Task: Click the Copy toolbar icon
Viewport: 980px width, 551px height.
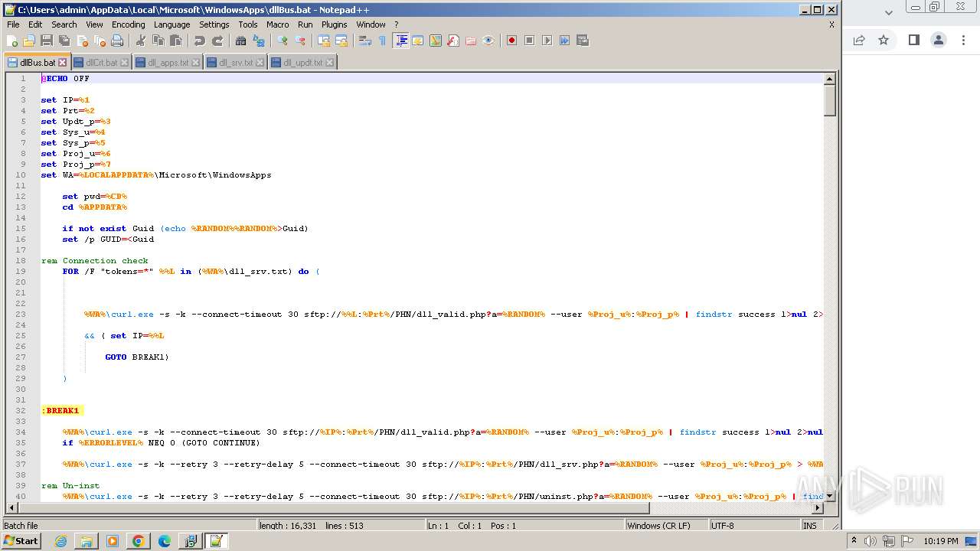Action: 158,41
